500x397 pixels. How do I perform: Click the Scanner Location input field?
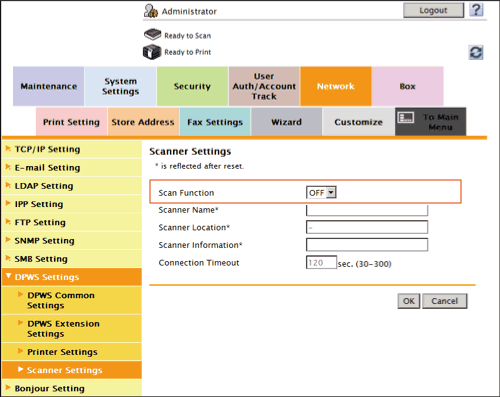[x=367, y=227]
